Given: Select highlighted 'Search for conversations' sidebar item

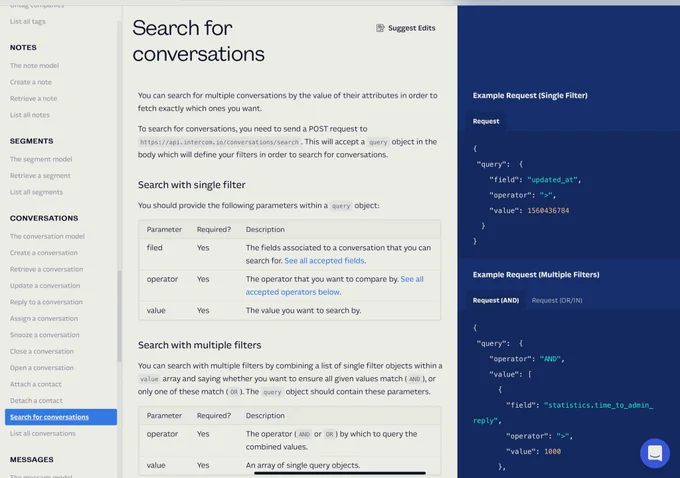Looking at the screenshot, I should point(61,417).
